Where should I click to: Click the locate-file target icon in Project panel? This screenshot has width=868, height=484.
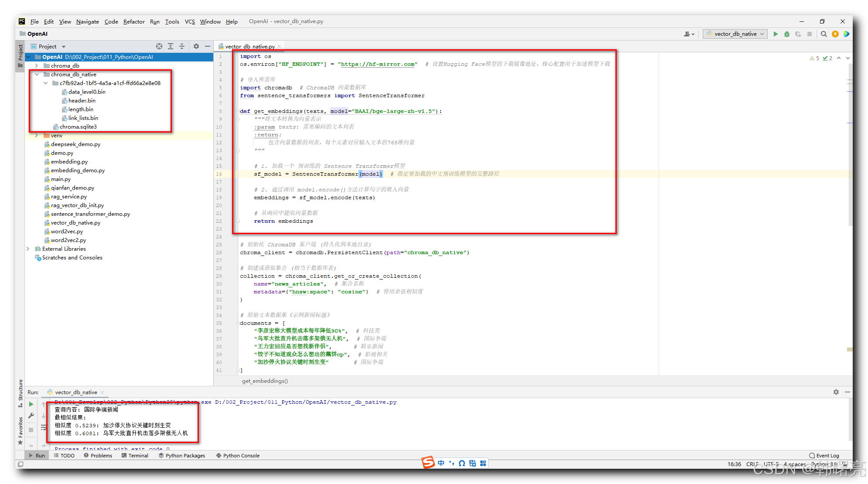[x=159, y=46]
